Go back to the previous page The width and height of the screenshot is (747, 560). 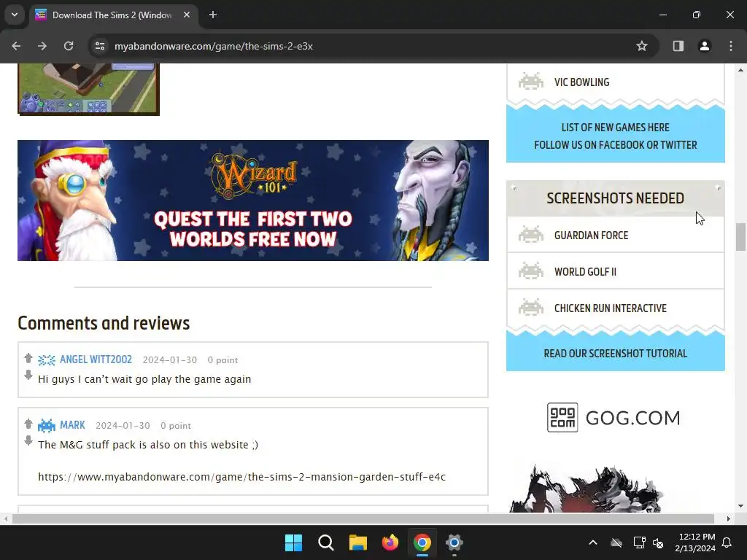(x=16, y=46)
